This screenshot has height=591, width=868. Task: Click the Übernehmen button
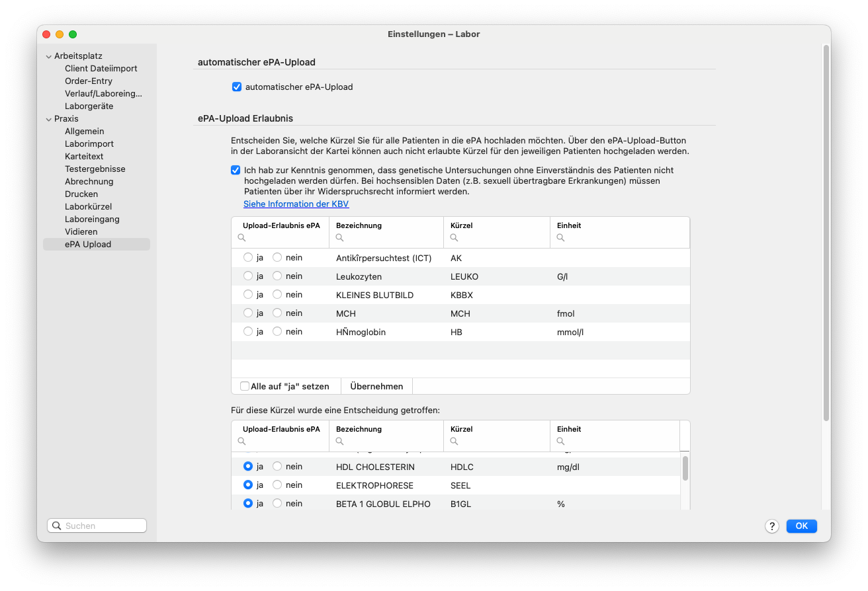pyautogui.click(x=376, y=385)
